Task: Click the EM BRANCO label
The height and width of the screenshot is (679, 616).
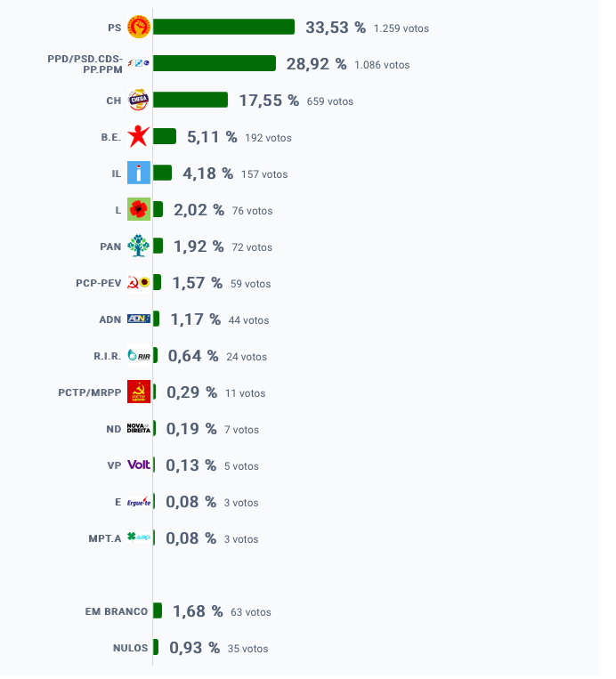Action: point(117,611)
